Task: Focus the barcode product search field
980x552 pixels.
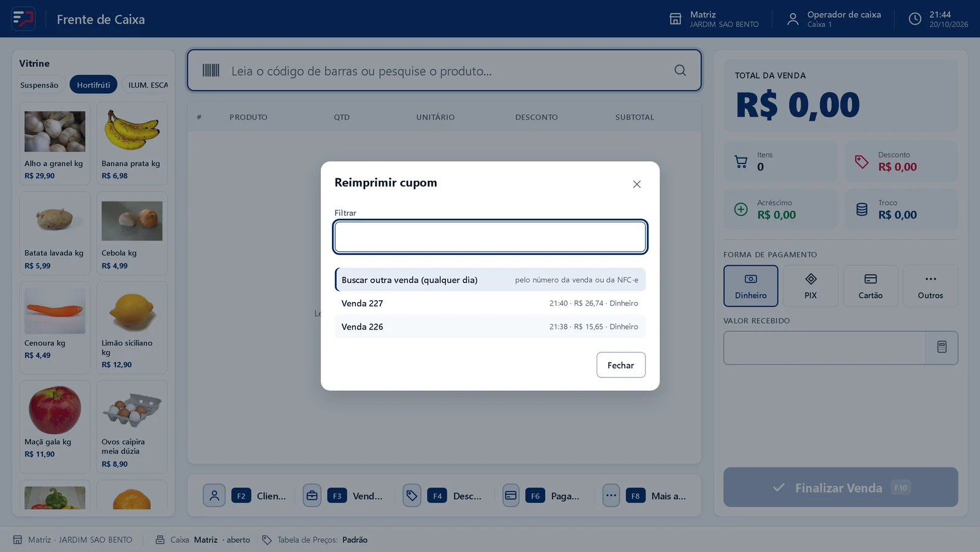Action: pyautogui.click(x=444, y=70)
